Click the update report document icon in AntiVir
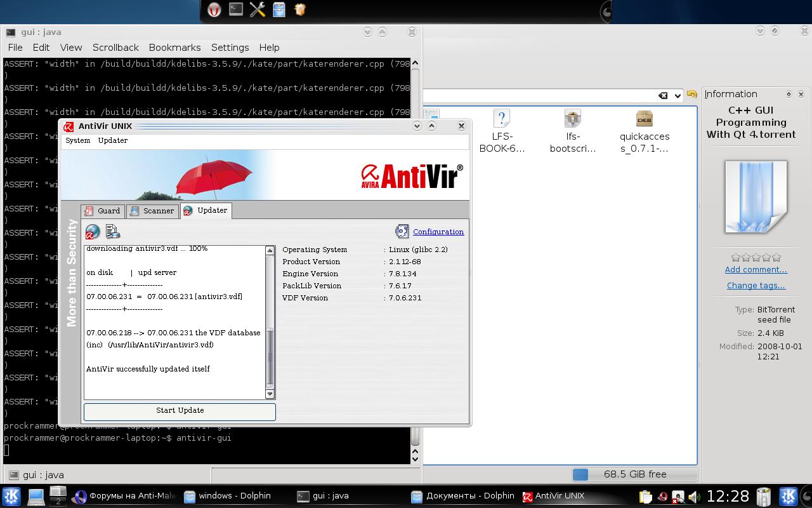Viewport: 812px width, 508px height. tap(113, 232)
